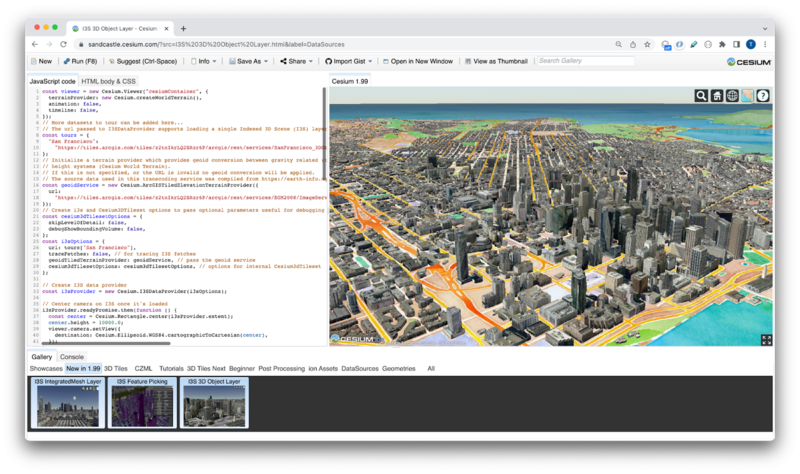Click the browser address bar URL
This screenshot has height=474, width=800.
216,44
